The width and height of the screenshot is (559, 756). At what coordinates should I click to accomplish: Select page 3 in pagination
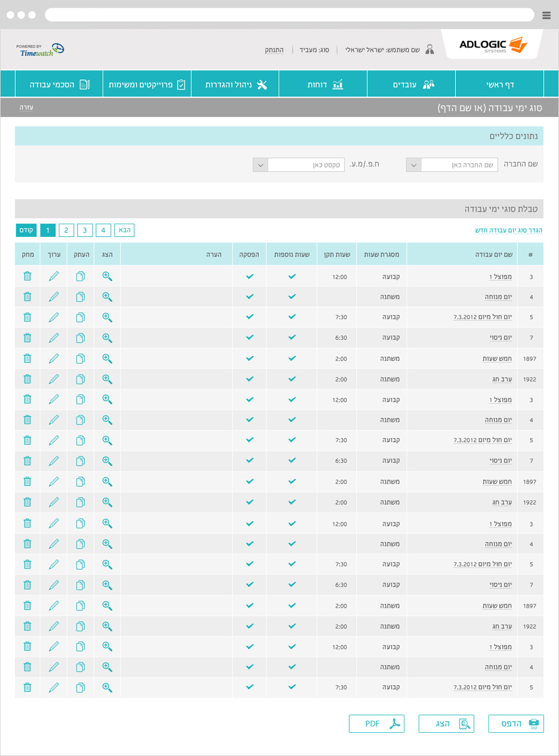[85, 230]
